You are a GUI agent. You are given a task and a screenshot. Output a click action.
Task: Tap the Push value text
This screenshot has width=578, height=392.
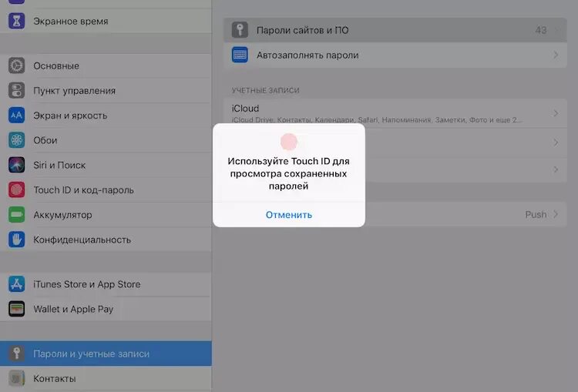click(x=536, y=214)
